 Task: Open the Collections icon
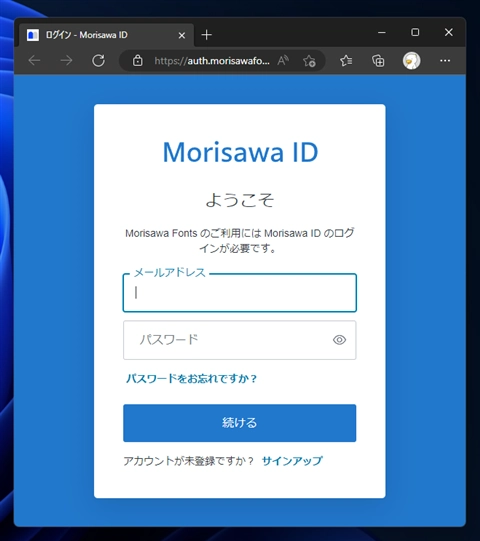[x=378, y=61]
